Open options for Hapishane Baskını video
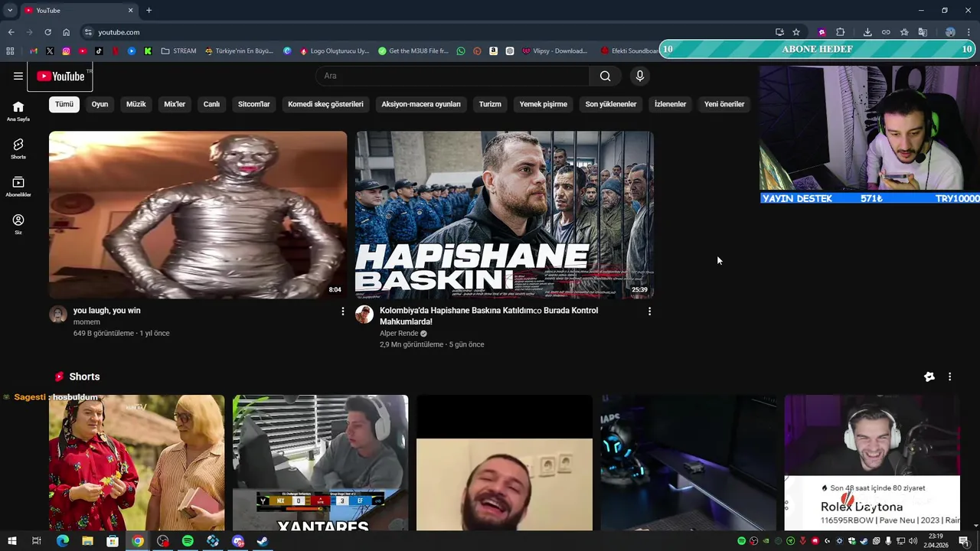980x551 pixels. click(649, 311)
